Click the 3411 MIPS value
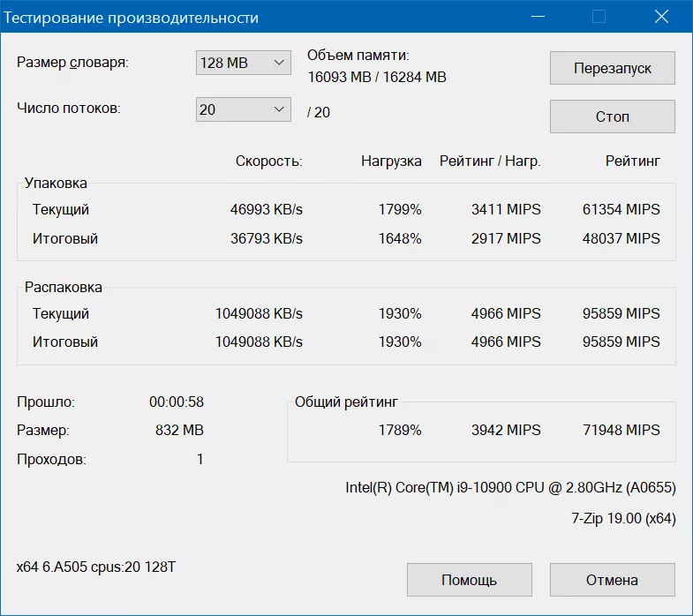 pyautogui.click(x=506, y=209)
